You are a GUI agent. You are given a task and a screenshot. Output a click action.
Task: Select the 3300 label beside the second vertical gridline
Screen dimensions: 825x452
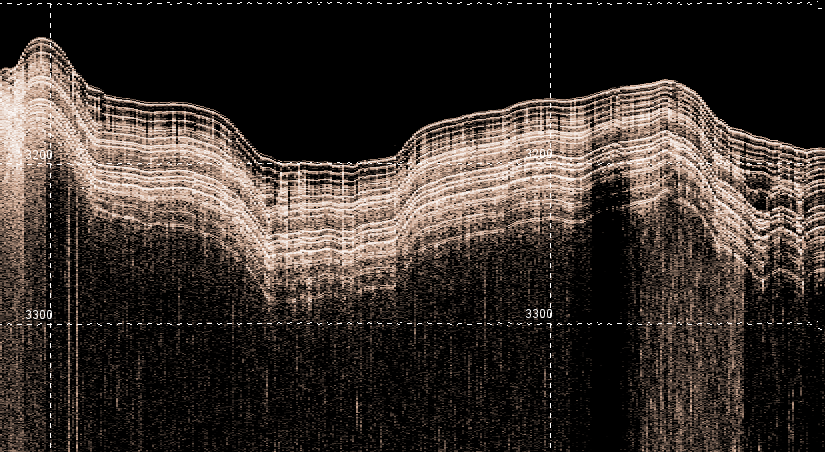pyautogui.click(x=539, y=314)
